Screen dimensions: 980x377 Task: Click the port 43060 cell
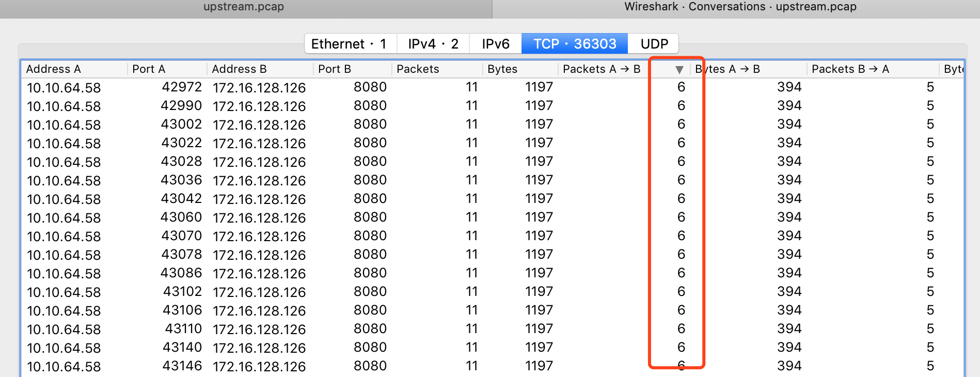(181, 217)
